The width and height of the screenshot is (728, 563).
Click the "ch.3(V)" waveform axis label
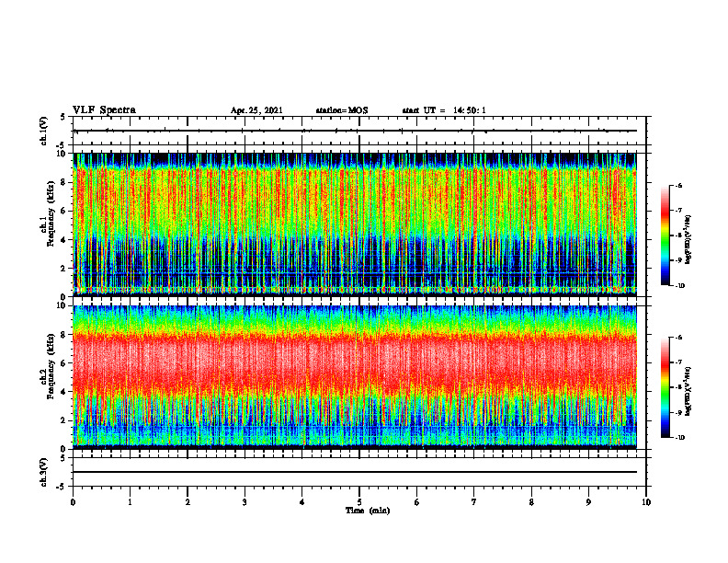pyautogui.click(x=43, y=472)
